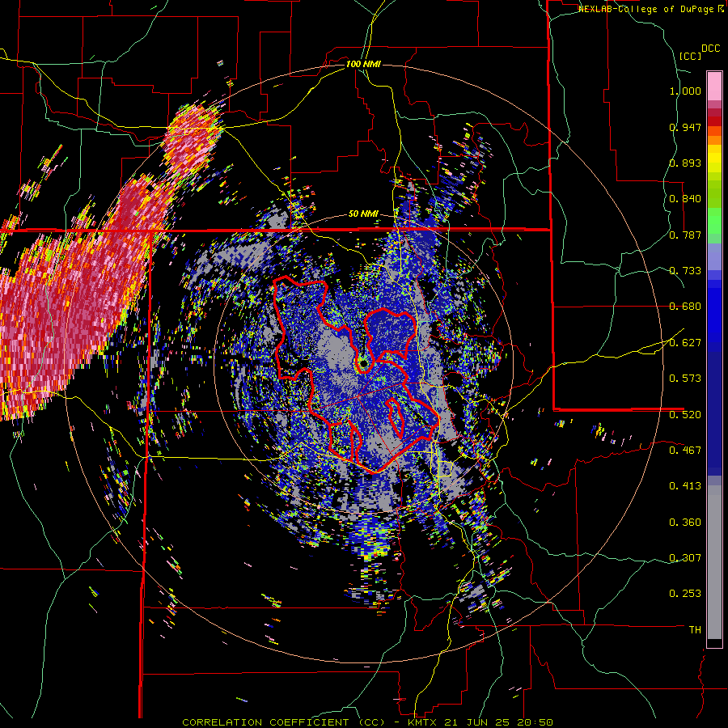Screen dimensions: 728x728
Task: Click the 0.520 legend value
Action: click(x=685, y=414)
